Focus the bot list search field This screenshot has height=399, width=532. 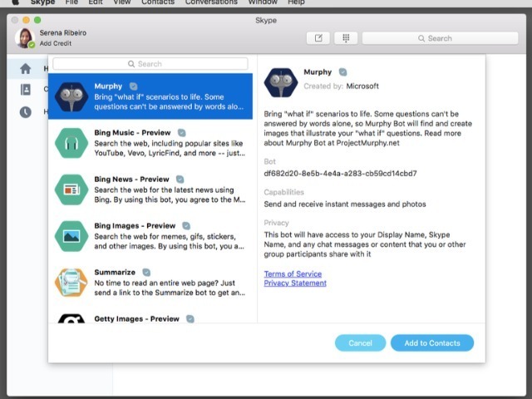pyautogui.click(x=150, y=64)
